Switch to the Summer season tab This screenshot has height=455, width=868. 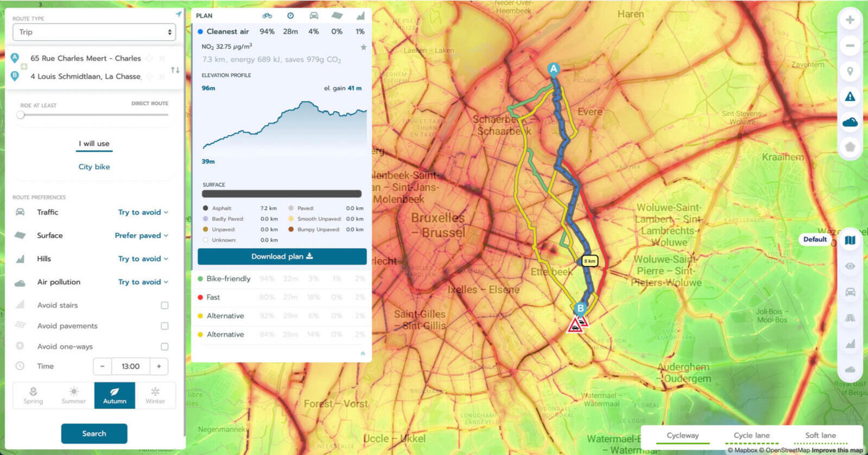(x=74, y=395)
